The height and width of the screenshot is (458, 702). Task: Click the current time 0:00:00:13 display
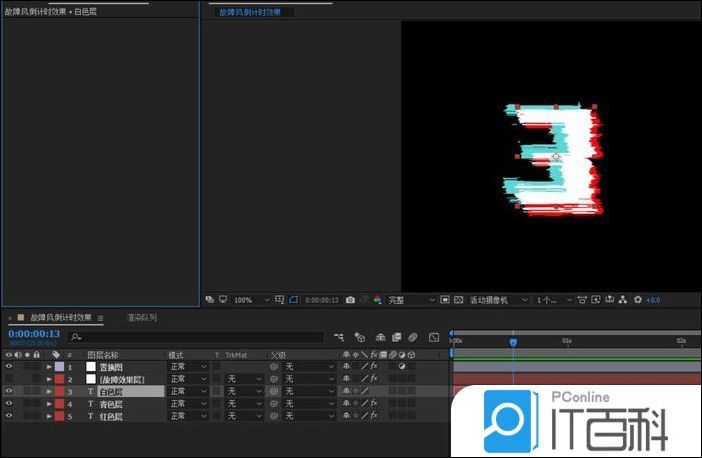[x=34, y=334]
